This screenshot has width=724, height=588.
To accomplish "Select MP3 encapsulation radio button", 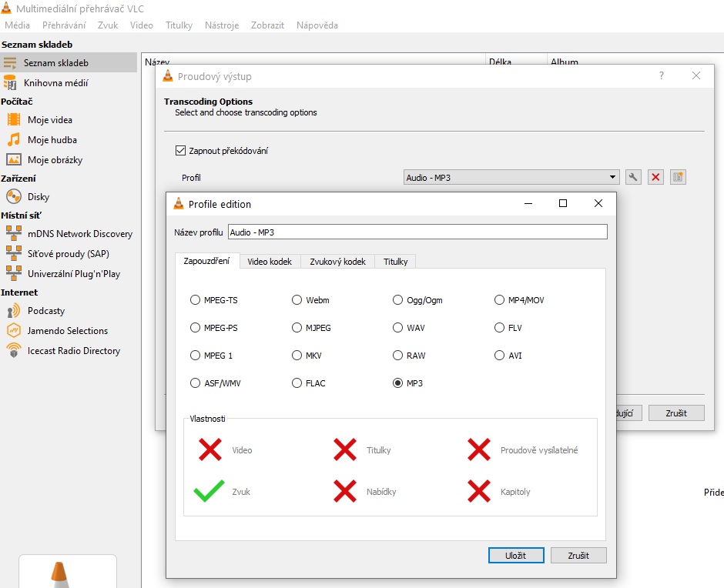I will point(397,383).
